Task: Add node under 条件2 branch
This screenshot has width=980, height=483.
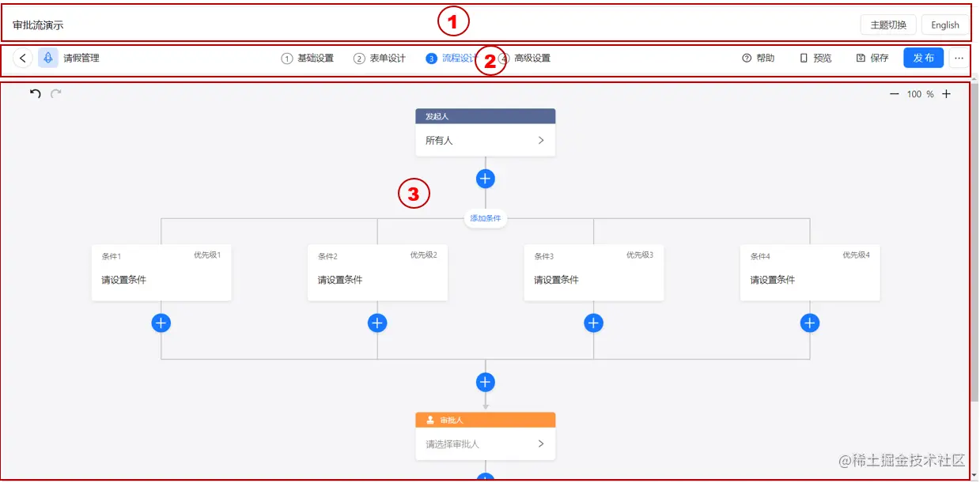Action: coord(377,323)
